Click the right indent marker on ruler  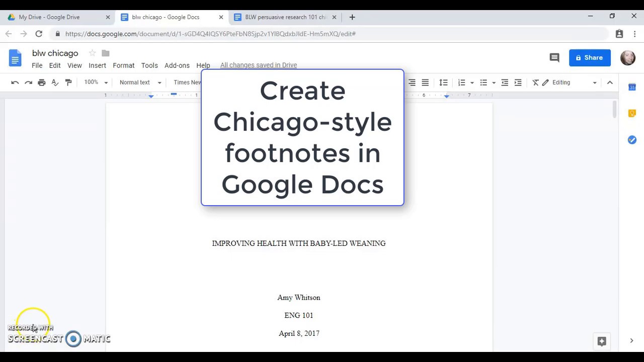446,96
